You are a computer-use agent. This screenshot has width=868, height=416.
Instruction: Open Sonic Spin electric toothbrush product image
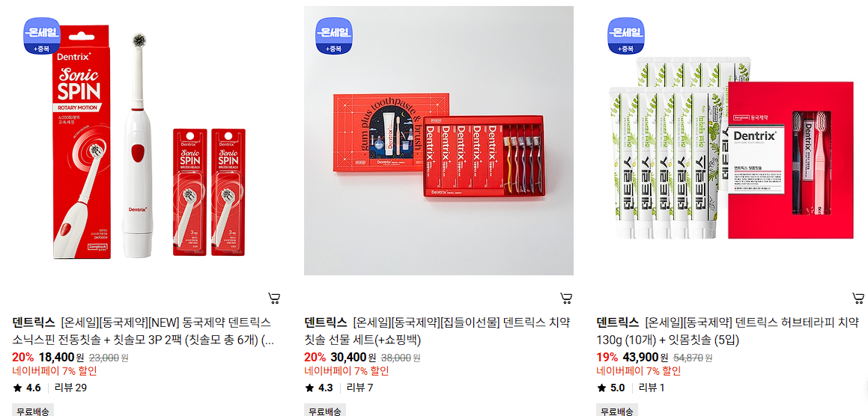[147, 141]
